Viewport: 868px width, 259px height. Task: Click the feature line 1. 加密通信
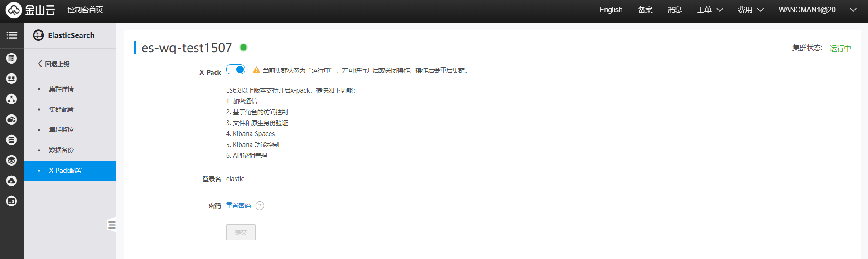click(x=242, y=101)
